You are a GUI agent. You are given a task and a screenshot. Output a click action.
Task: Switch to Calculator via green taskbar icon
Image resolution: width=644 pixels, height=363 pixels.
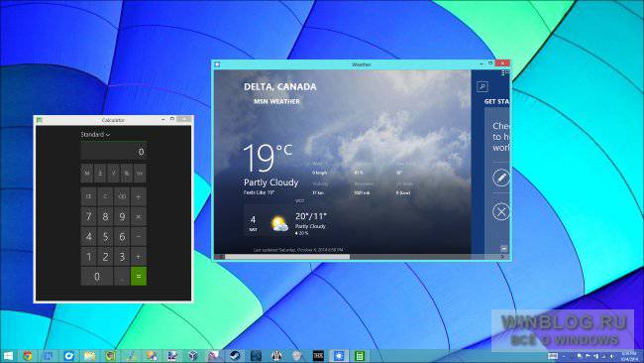360,356
